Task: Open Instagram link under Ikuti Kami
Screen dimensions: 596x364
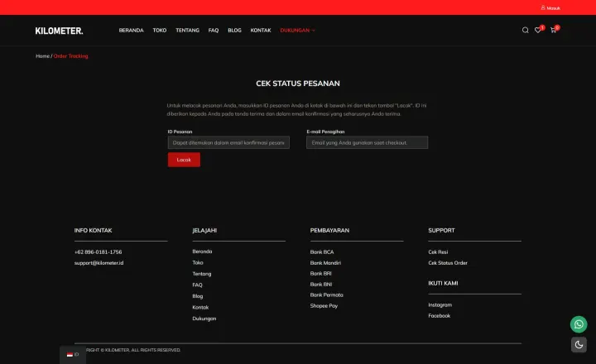Action: 440,305
